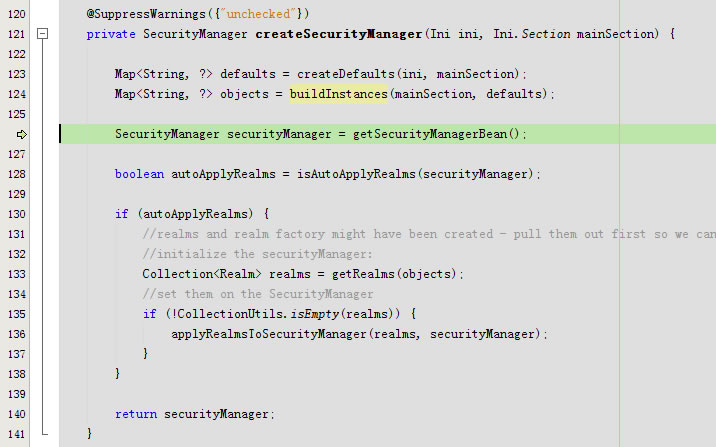Click getSecurityManagerBean() on the current line

coord(436,134)
